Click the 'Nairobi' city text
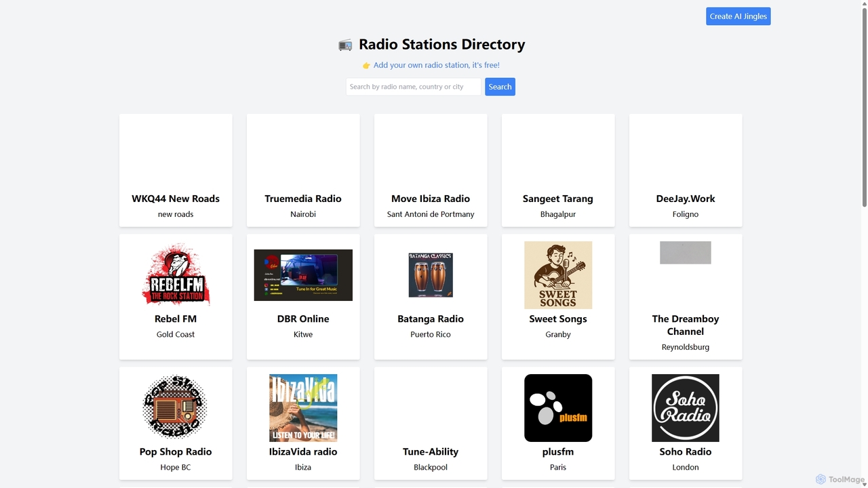 pyautogui.click(x=303, y=214)
